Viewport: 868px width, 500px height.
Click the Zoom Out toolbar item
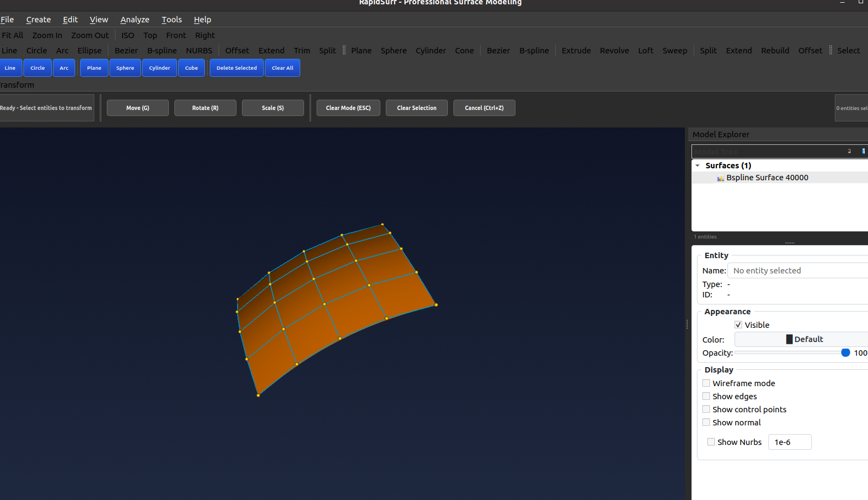coord(90,35)
